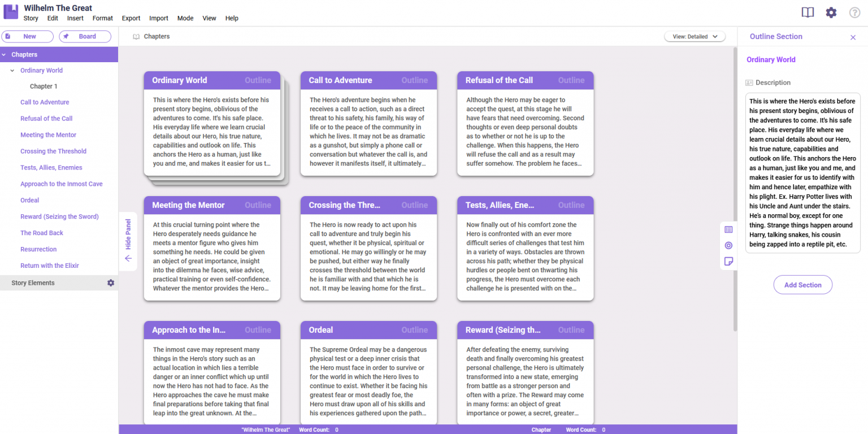This screenshot has width=868, height=434.
Task: Select the outline list icon on right sidebar
Action: pos(728,229)
